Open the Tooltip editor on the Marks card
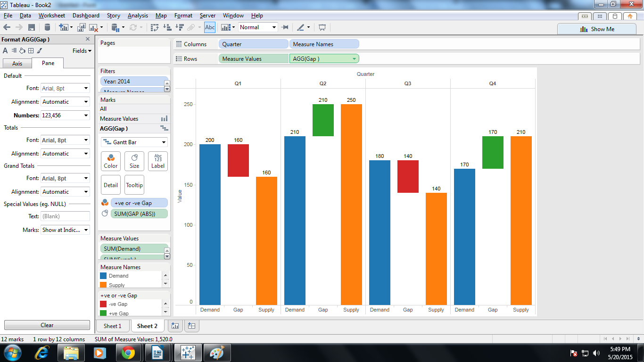Screen dimensions: 644x362 pyautogui.click(x=134, y=184)
